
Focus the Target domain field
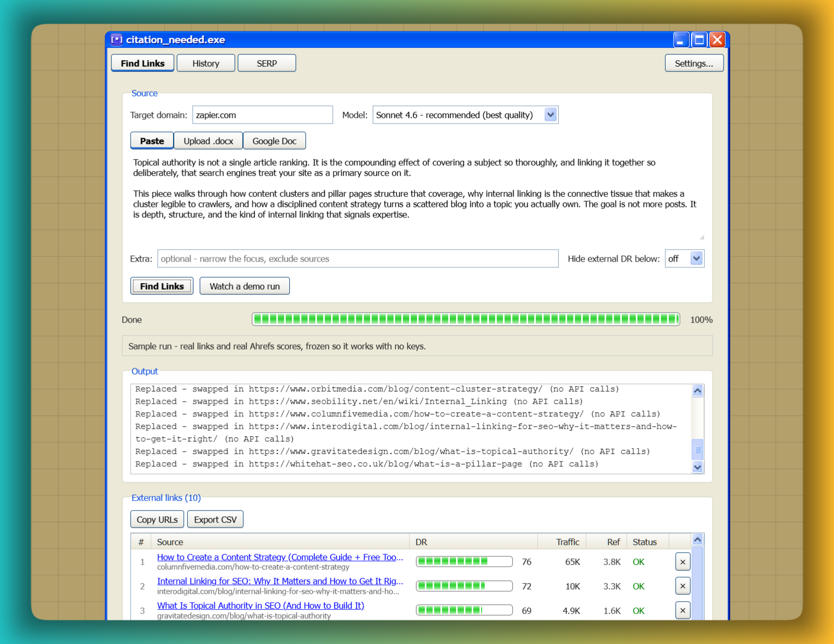263,115
